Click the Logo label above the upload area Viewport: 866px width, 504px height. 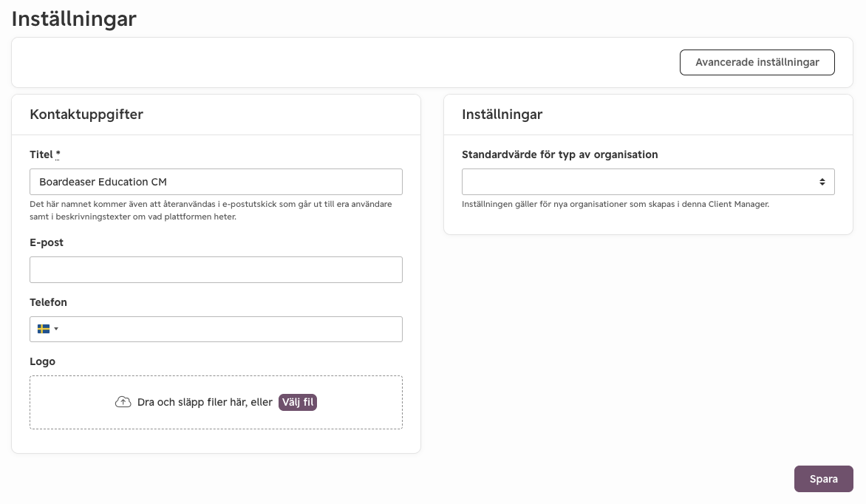[x=43, y=361]
